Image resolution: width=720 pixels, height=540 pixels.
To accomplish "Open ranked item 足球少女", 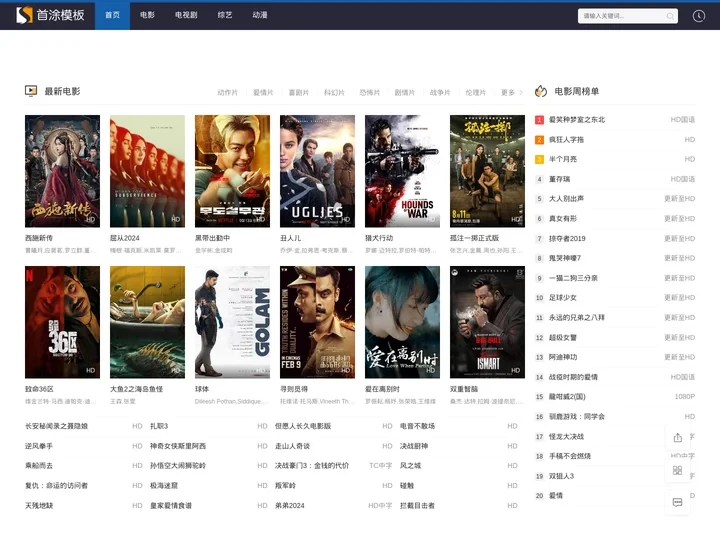I will [x=563, y=298].
